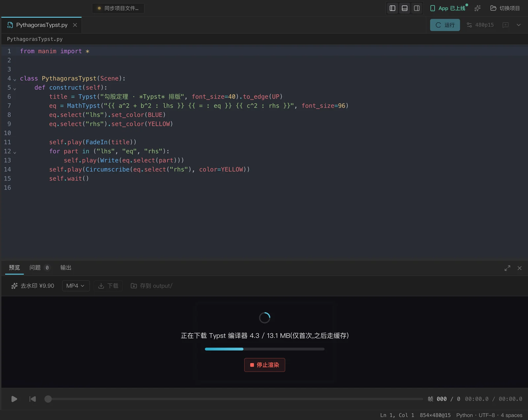Screen dimensions: 528x420
Task: Click the Typst download progress bar
Action: pos(265,349)
